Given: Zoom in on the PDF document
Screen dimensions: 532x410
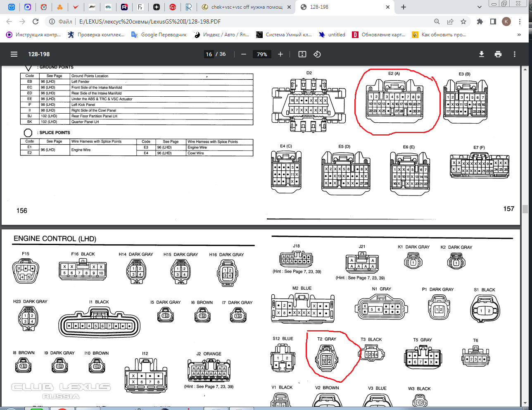Looking at the screenshot, I should [x=280, y=54].
